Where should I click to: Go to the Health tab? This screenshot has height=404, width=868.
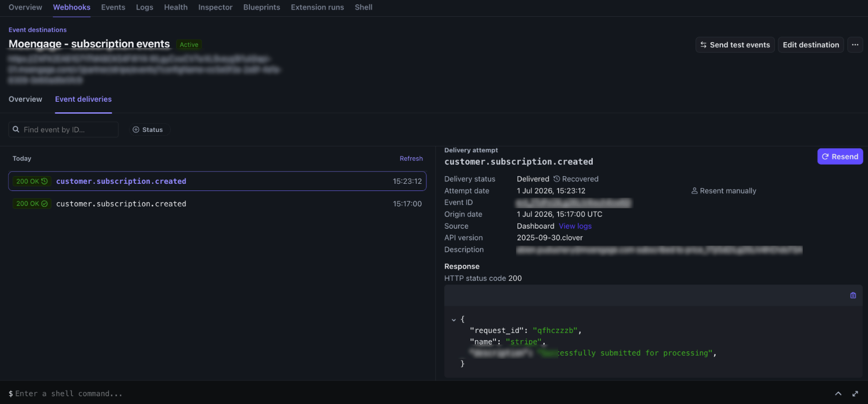pyautogui.click(x=176, y=7)
